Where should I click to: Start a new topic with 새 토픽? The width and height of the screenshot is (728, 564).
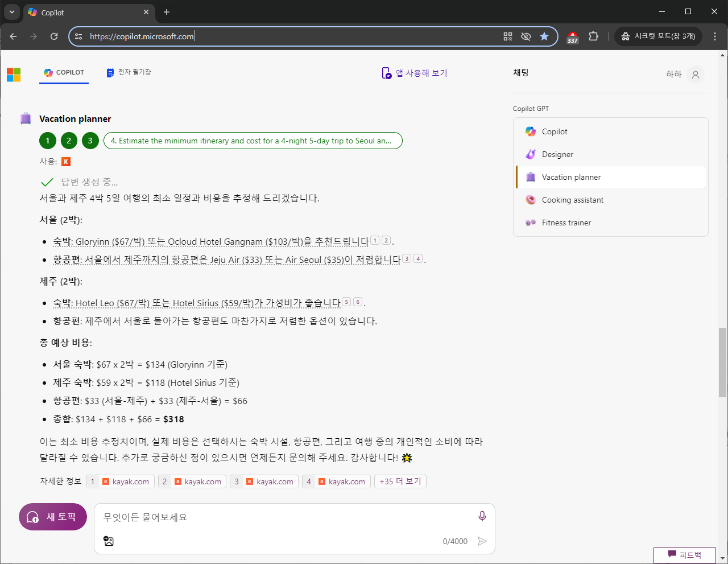pyautogui.click(x=53, y=517)
